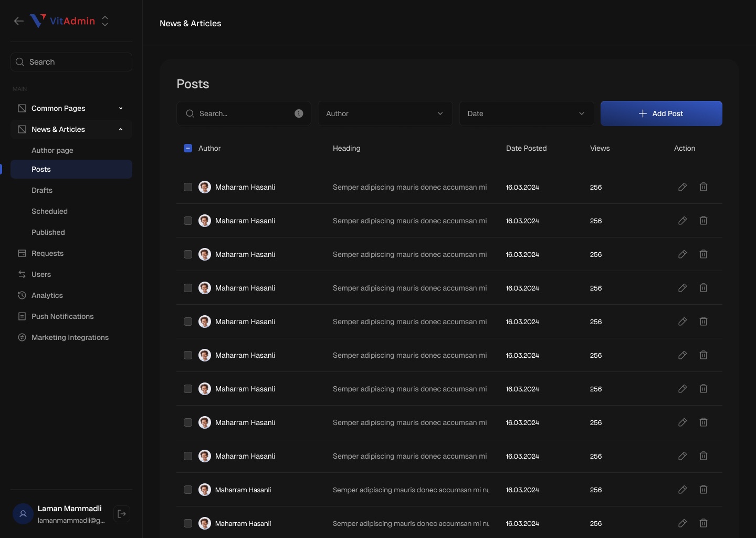Image resolution: width=756 pixels, height=538 pixels.
Task: Select Posts in the sidebar
Action: (x=71, y=169)
